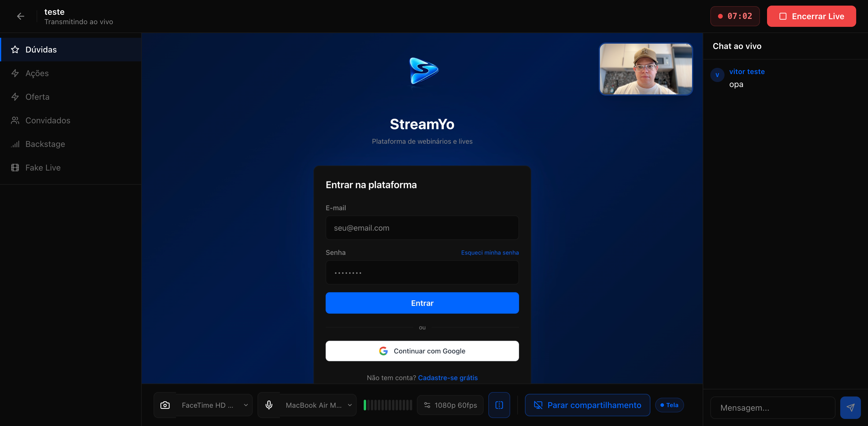The height and width of the screenshot is (426, 868).
Task: Click the StreamYo logo icon
Action: [423, 71]
